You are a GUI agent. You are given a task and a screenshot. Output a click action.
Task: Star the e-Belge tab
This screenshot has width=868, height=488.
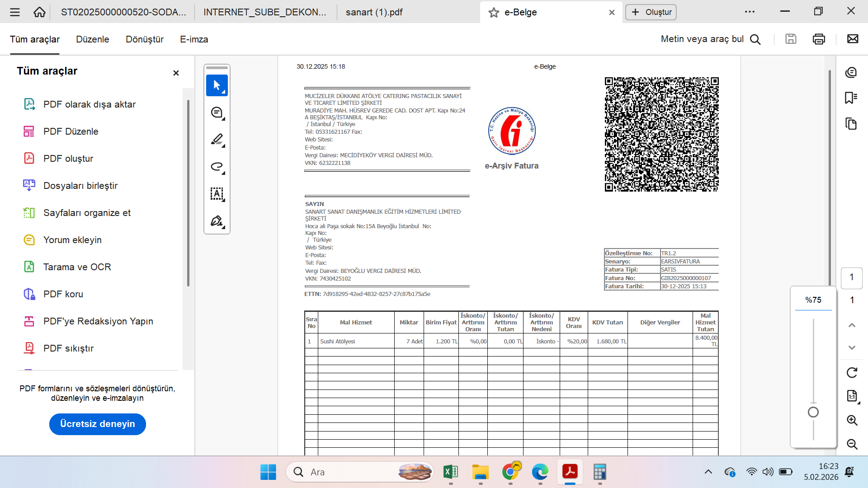pos(494,13)
